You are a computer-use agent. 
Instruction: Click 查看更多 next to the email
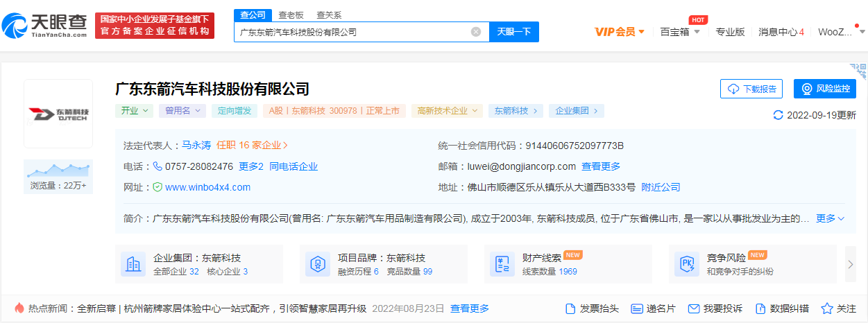[x=601, y=166]
